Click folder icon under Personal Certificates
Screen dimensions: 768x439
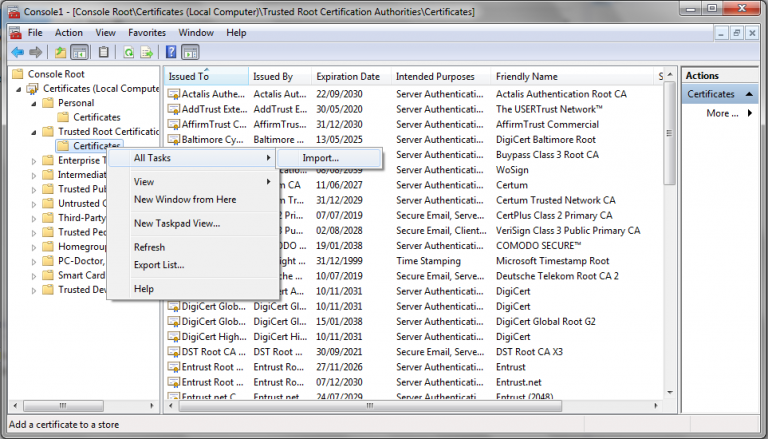click(63, 117)
